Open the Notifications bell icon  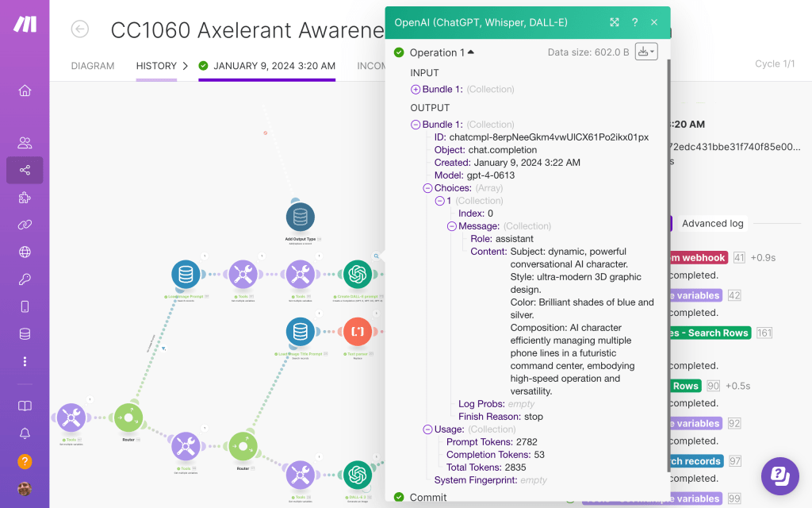25,433
